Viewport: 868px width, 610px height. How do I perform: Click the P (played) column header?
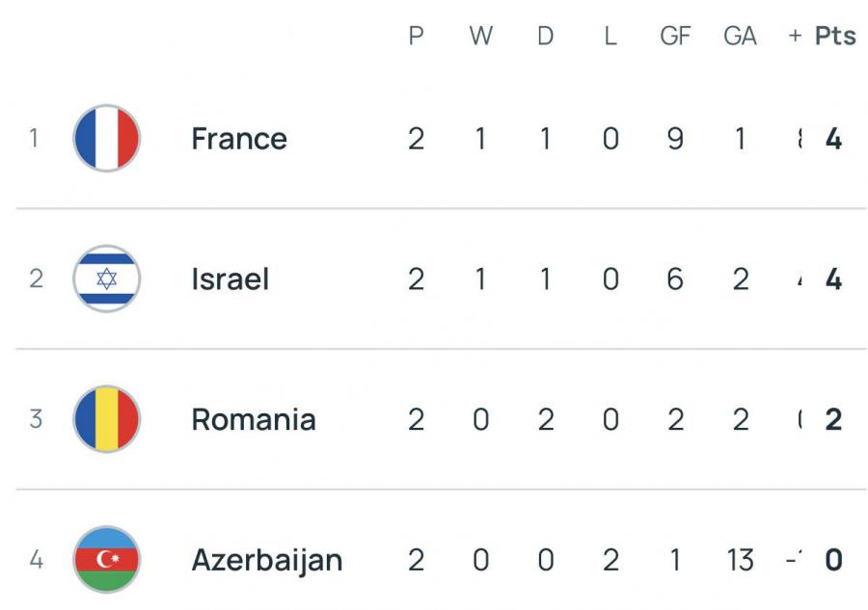click(x=417, y=36)
